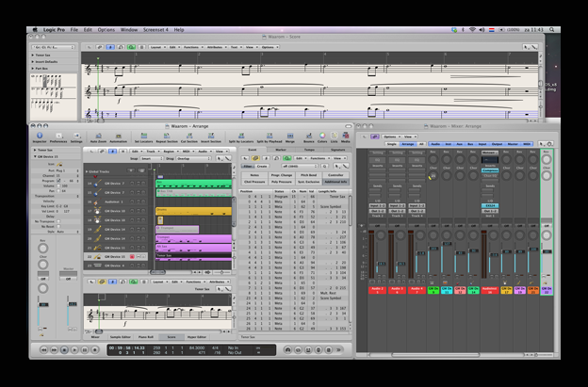Toggle the Notes filter button in event list

(x=254, y=175)
